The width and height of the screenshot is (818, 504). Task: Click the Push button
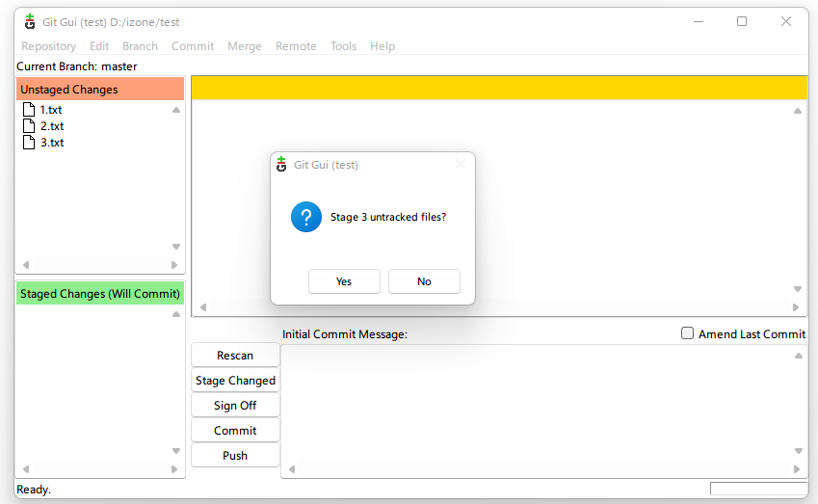coord(235,456)
